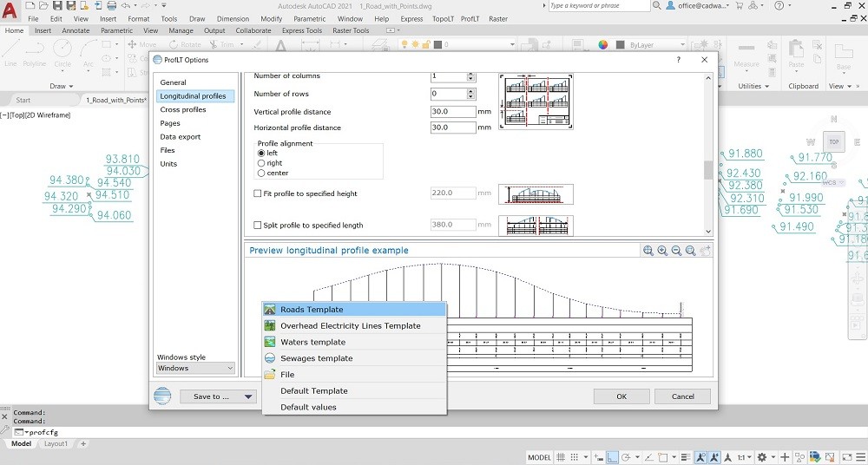Choose Sewages template in popup menu
Image resolution: width=868 pixels, height=465 pixels.
[x=354, y=358]
